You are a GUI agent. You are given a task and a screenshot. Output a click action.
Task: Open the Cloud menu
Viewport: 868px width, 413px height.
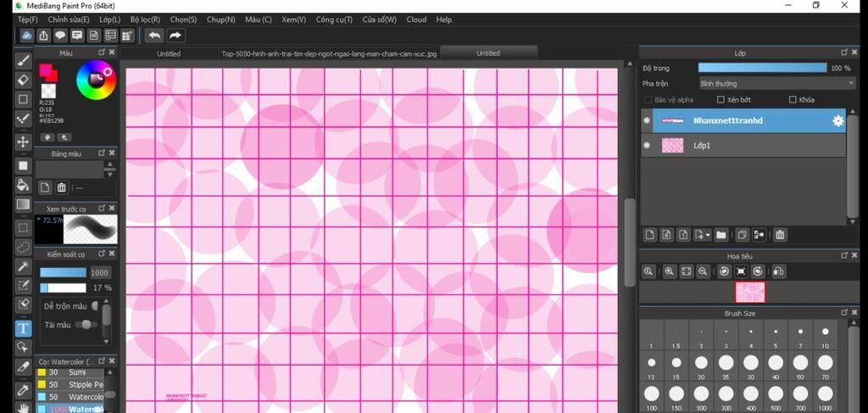click(x=416, y=20)
